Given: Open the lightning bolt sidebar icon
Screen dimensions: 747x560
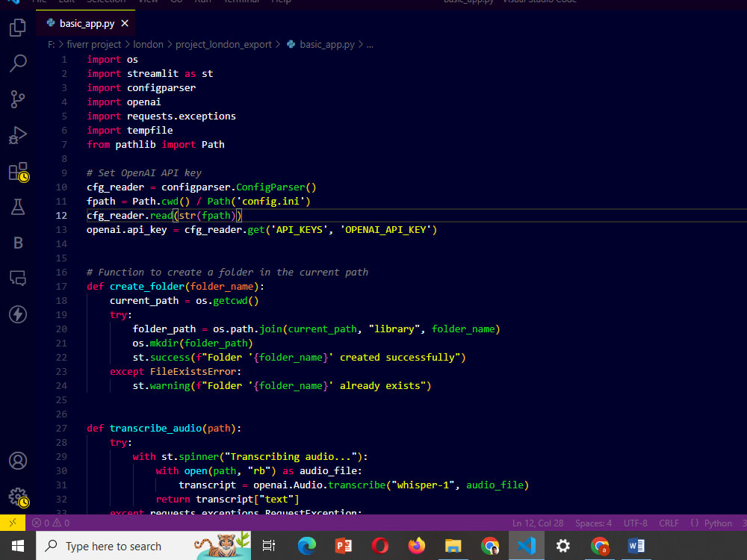Looking at the screenshot, I should coord(18,314).
